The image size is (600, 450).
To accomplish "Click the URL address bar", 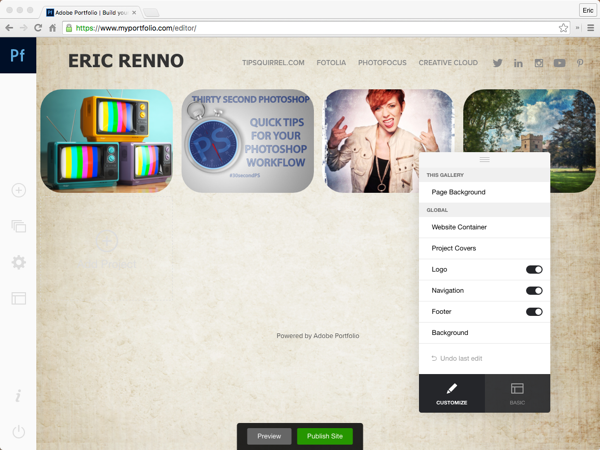I will [x=316, y=28].
